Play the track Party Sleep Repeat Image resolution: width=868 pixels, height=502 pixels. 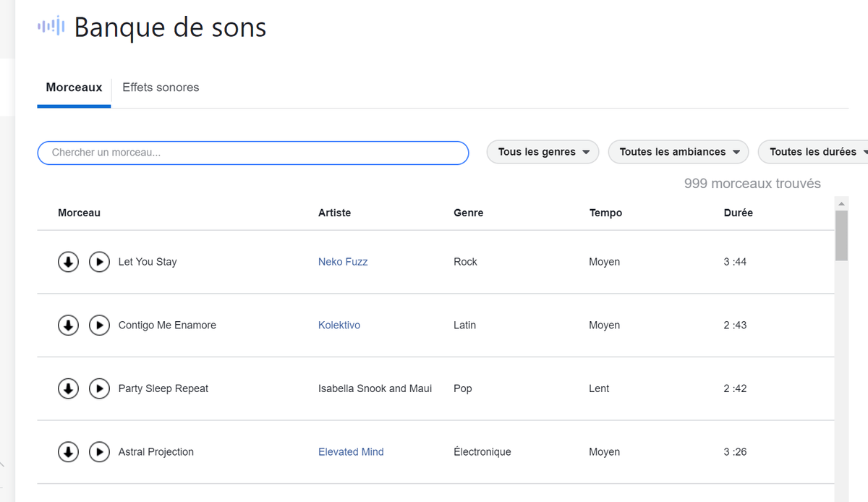click(99, 388)
